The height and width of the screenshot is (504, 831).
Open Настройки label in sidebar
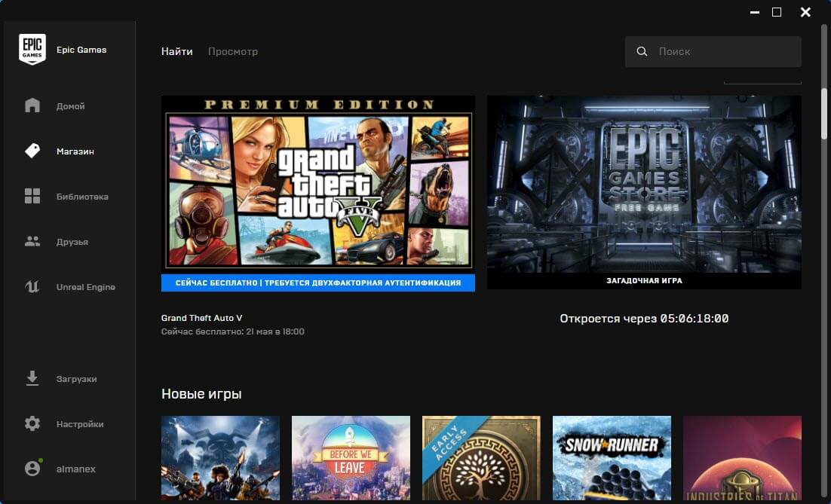tap(80, 424)
